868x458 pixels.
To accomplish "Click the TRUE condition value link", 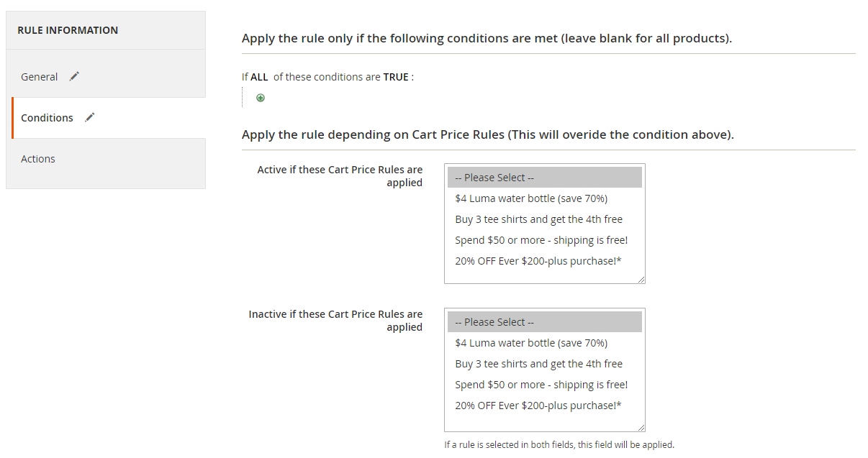I will click(x=396, y=77).
